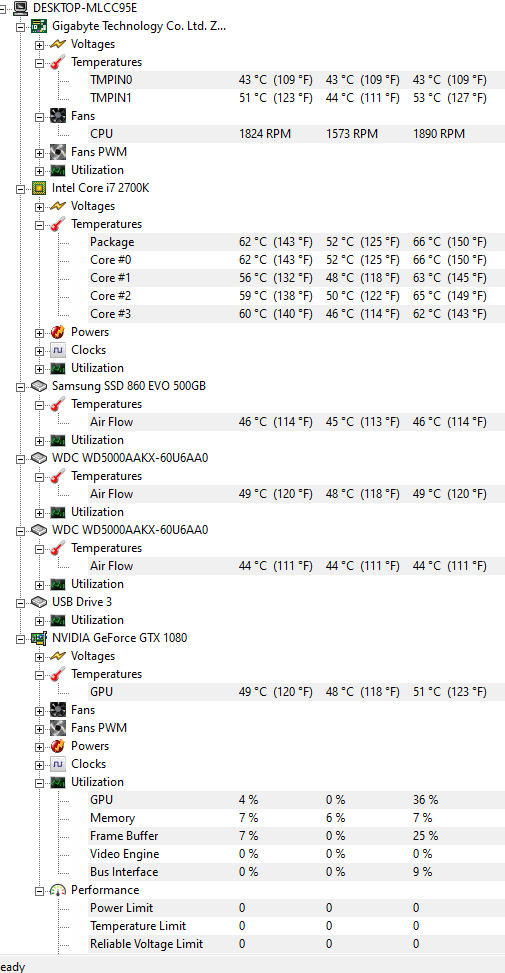Click the thermometer icon beside GPU Temperatures
The height and width of the screenshot is (973, 505).
pyautogui.click(x=58, y=674)
